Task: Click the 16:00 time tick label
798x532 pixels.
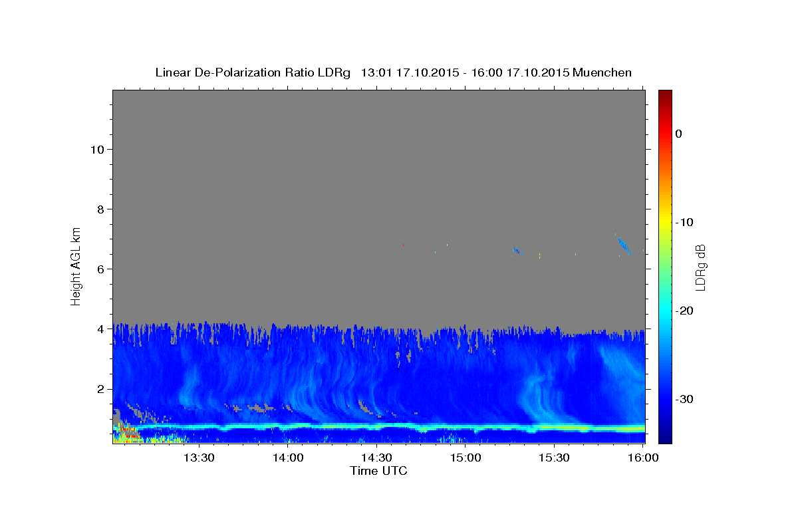Action: pyautogui.click(x=643, y=458)
